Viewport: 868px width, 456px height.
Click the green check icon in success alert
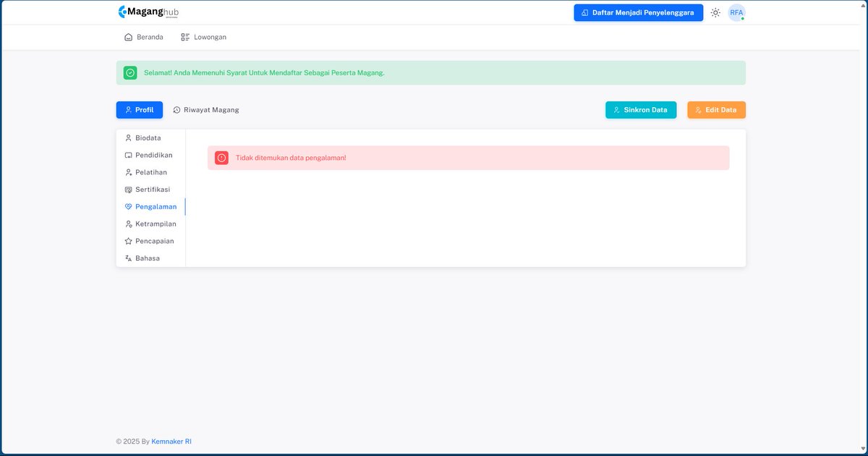click(x=130, y=72)
